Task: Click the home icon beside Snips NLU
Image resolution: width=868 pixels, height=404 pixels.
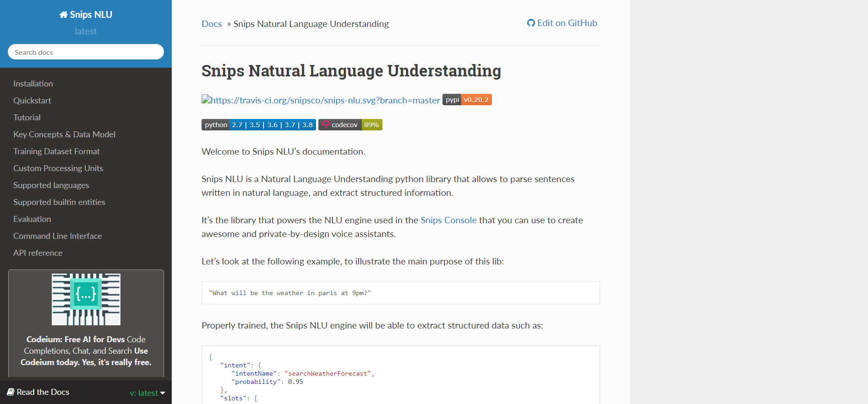Action: pos(64,15)
